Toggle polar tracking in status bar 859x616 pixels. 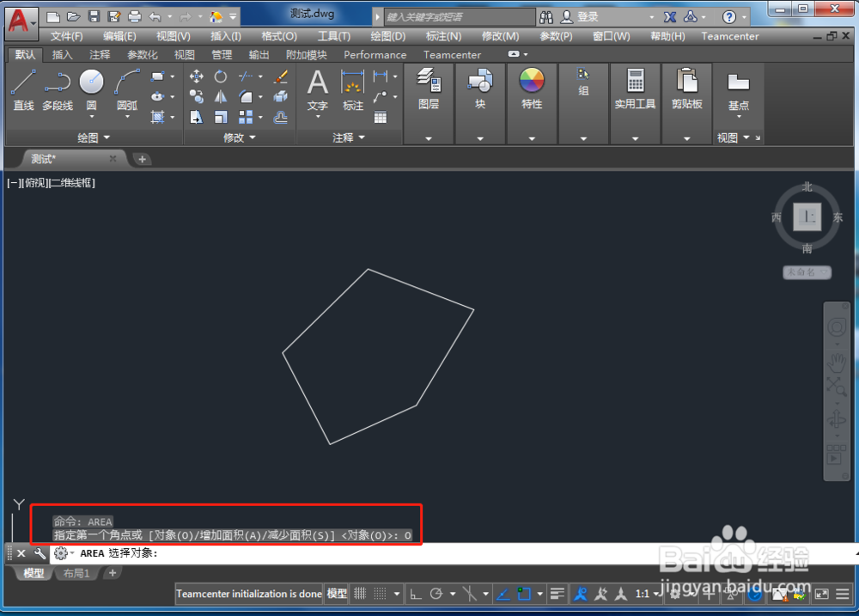(436, 594)
